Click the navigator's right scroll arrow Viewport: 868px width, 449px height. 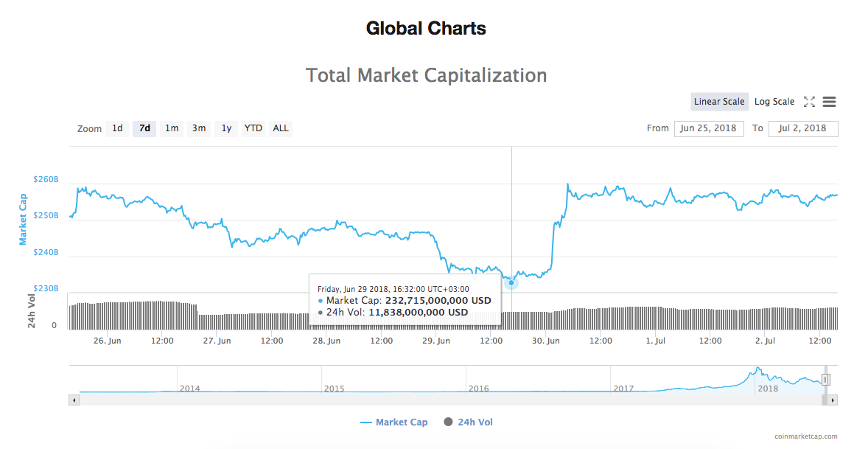tap(832, 400)
